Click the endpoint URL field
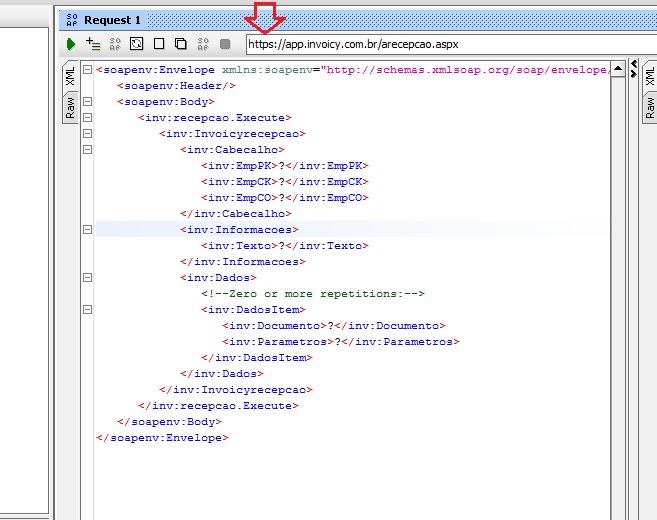 point(440,44)
